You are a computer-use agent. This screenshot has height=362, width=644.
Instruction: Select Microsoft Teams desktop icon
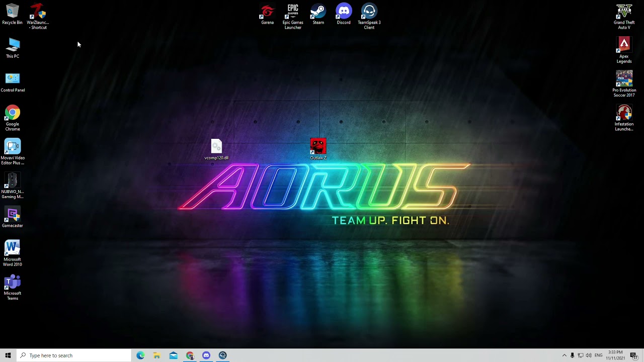13,288
